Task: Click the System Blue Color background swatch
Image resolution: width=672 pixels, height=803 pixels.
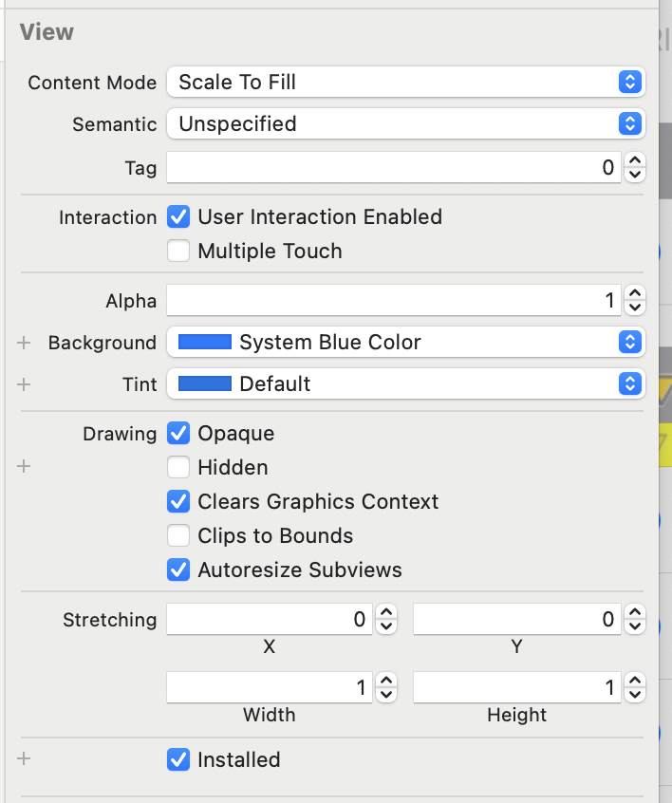Action: (205, 343)
